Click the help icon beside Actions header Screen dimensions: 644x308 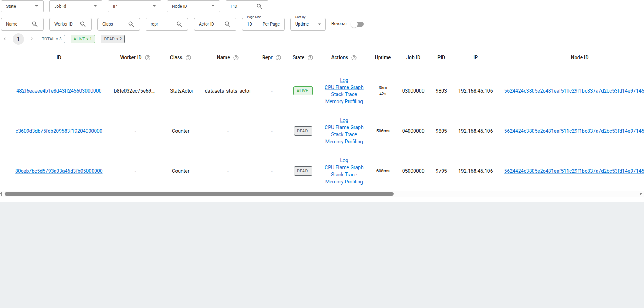354,58
